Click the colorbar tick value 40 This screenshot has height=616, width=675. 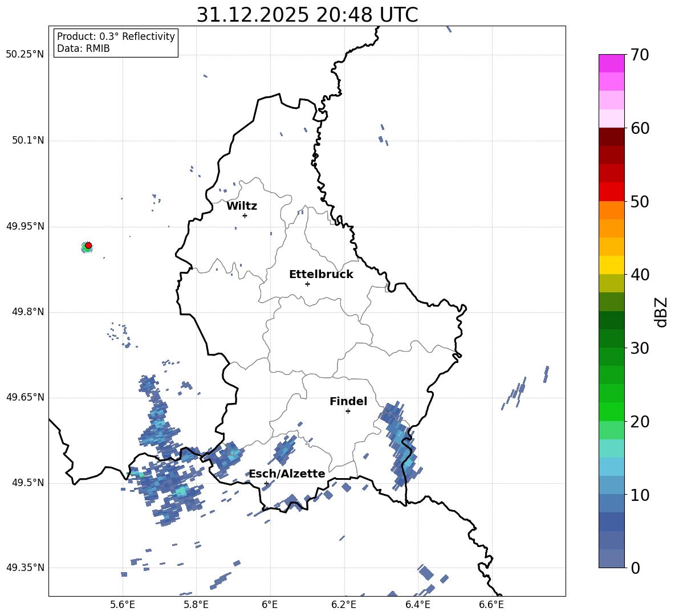(640, 275)
